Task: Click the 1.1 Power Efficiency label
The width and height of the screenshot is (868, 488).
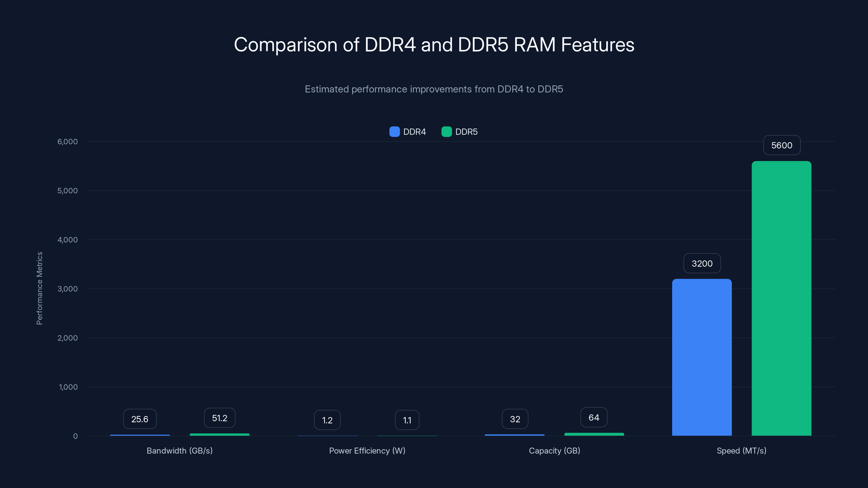Action: pyautogui.click(x=407, y=420)
